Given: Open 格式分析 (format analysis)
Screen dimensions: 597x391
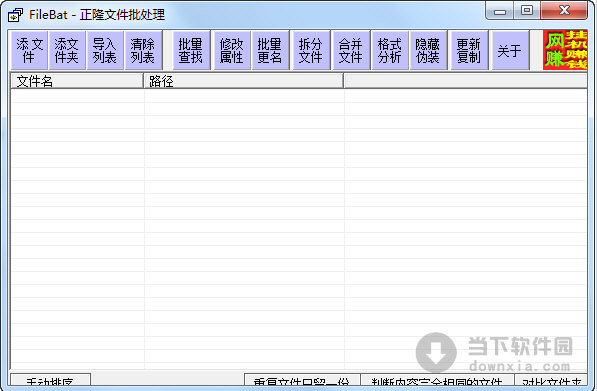Looking at the screenshot, I should coord(390,50).
